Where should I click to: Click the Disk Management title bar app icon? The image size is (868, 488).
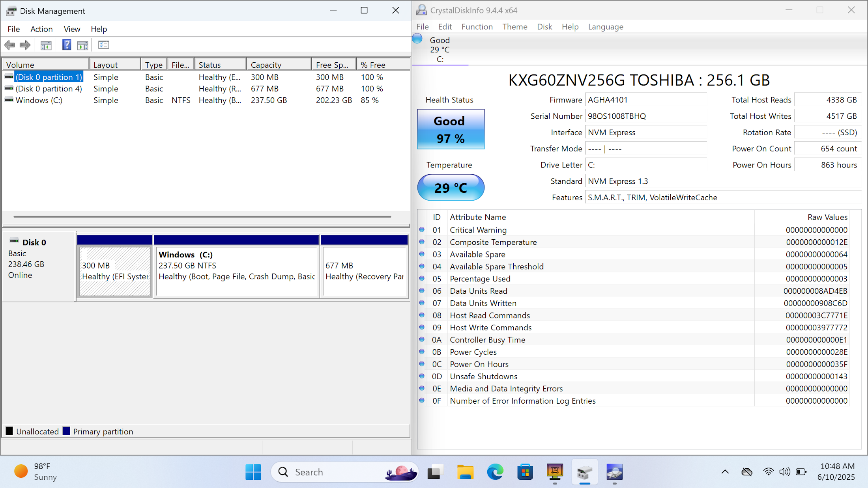click(x=11, y=11)
